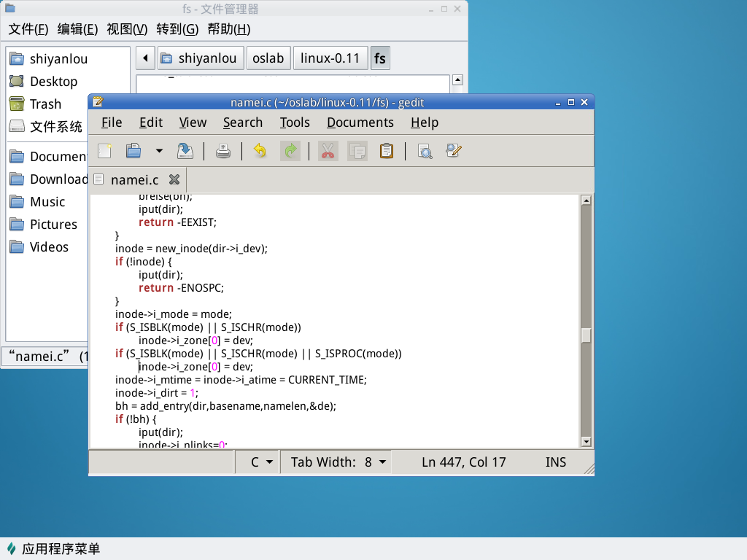747x560 pixels.
Task: Paste clipboard contents using toolbar
Action: point(387,151)
